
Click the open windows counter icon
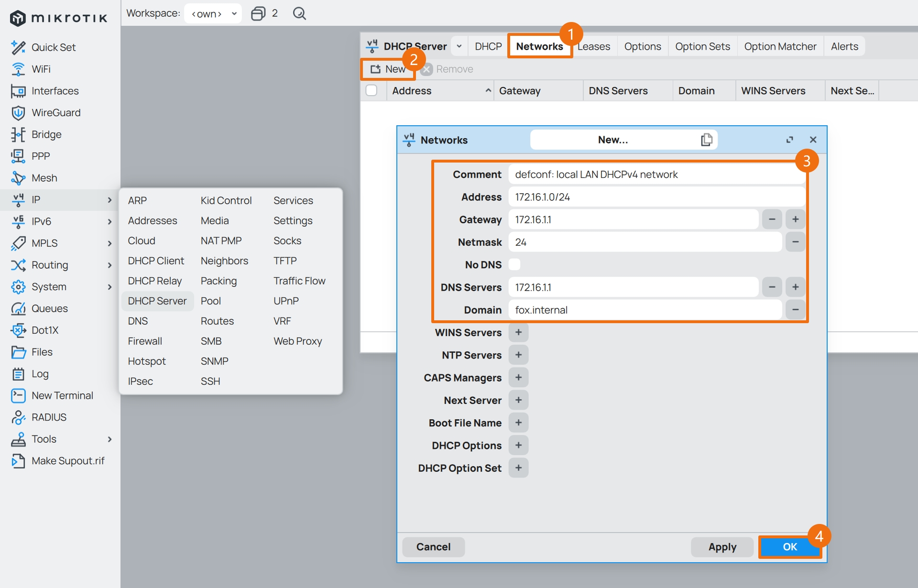(258, 13)
